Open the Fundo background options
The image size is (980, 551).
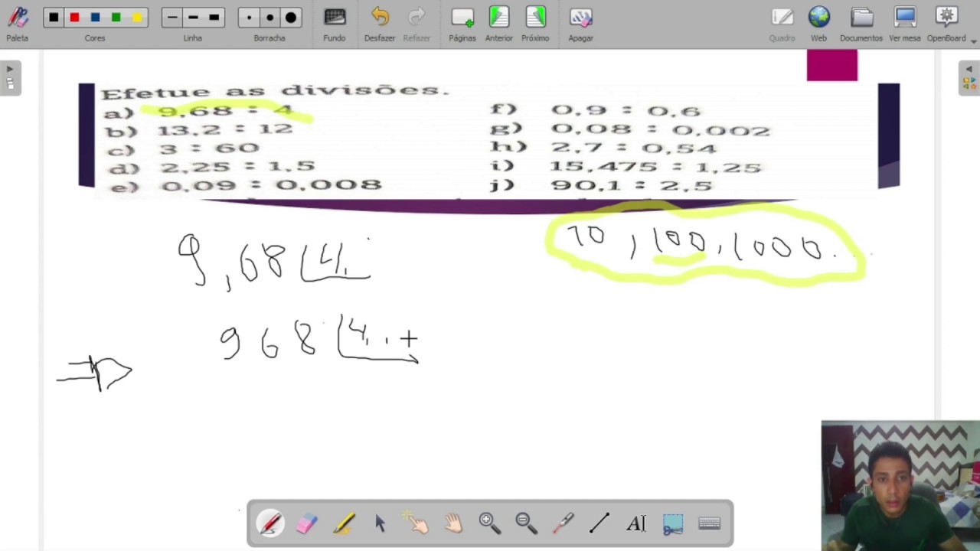pos(334,23)
